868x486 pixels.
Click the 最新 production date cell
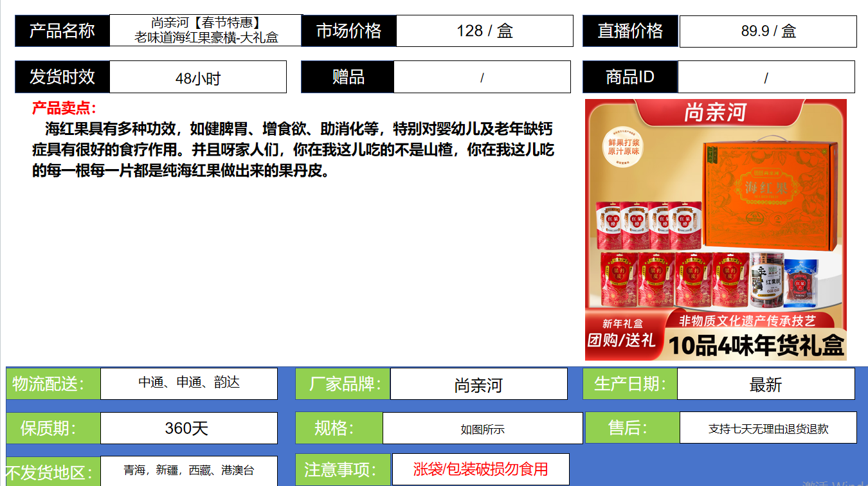765,384
